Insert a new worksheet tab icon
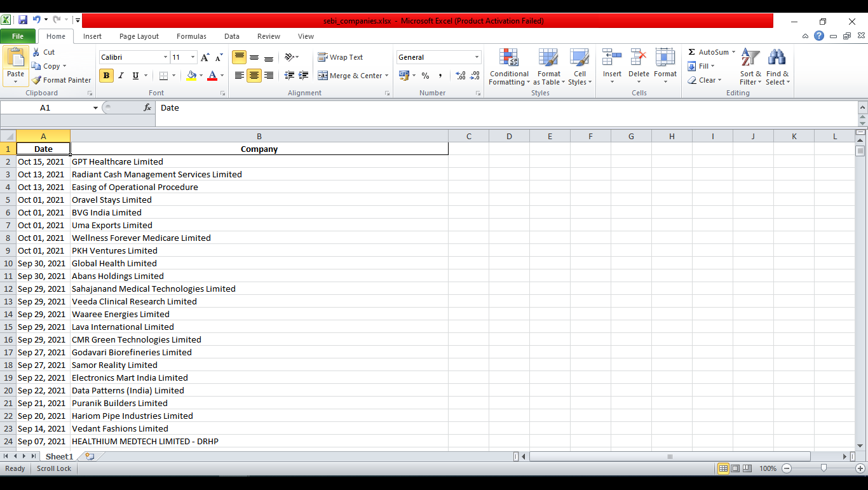The height and width of the screenshot is (490, 868). pyautogui.click(x=90, y=456)
